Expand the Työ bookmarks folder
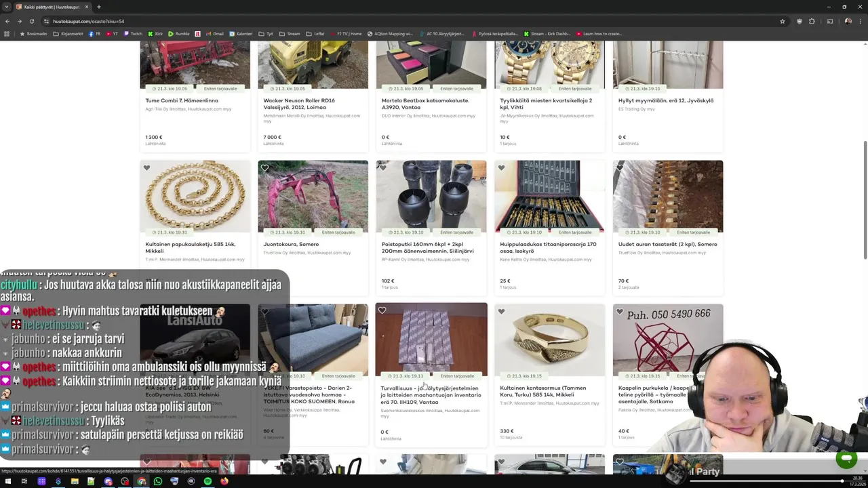 (x=266, y=34)
